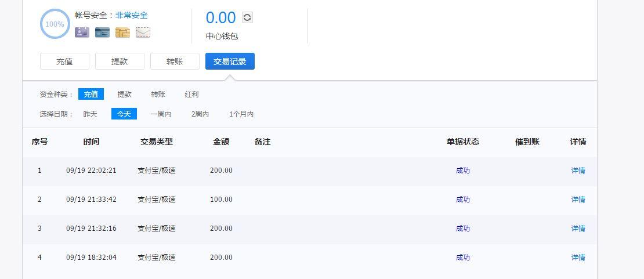View 详情 for the 21:32:16 transaction

(578, 228)
